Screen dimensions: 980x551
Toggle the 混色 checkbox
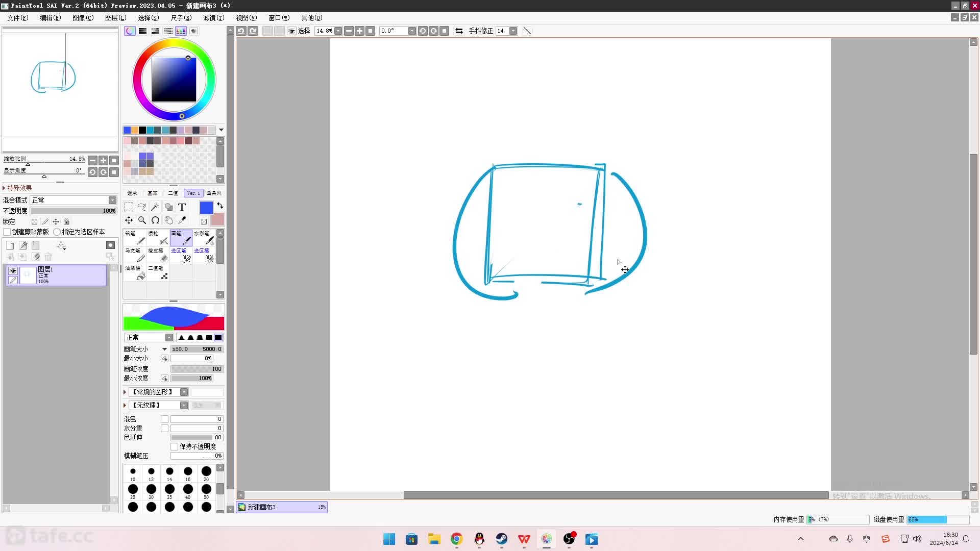pyautogui.click(x=164, y=419)
